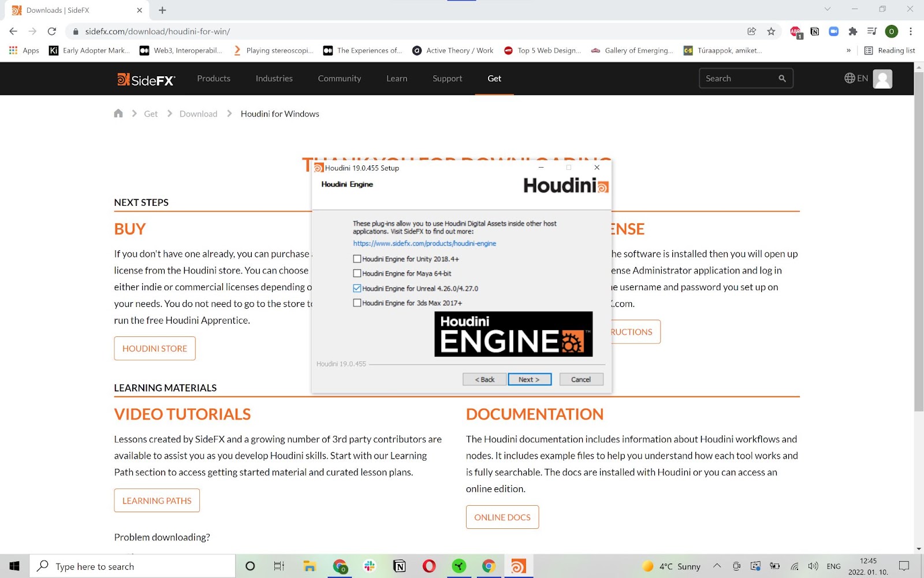Click the home icon in the breadcrumb
Viewport: 924px width, 578px height.
(118, 113)
